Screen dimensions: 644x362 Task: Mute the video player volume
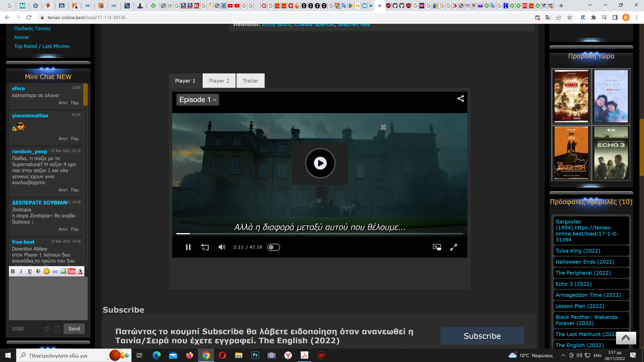[x=222, y=247]
